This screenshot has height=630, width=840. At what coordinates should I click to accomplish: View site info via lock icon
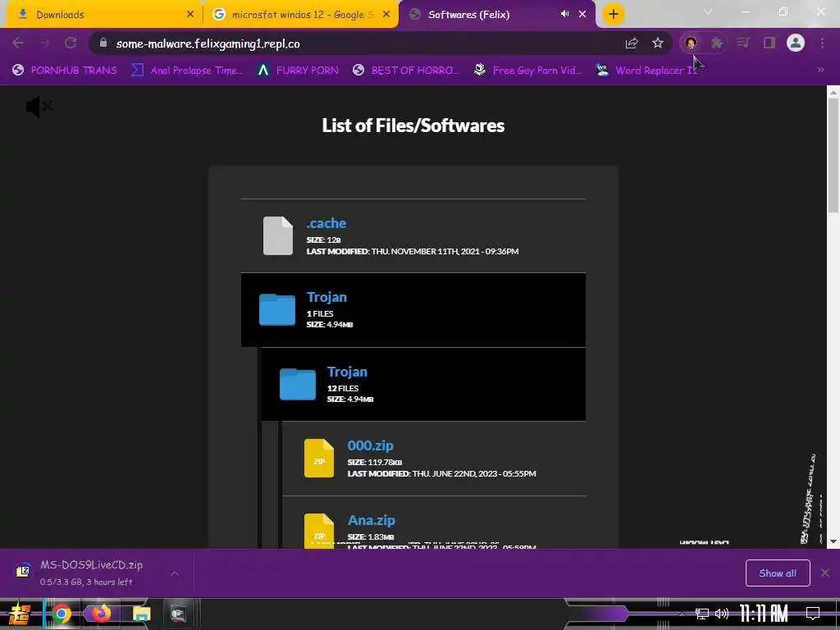103,43
